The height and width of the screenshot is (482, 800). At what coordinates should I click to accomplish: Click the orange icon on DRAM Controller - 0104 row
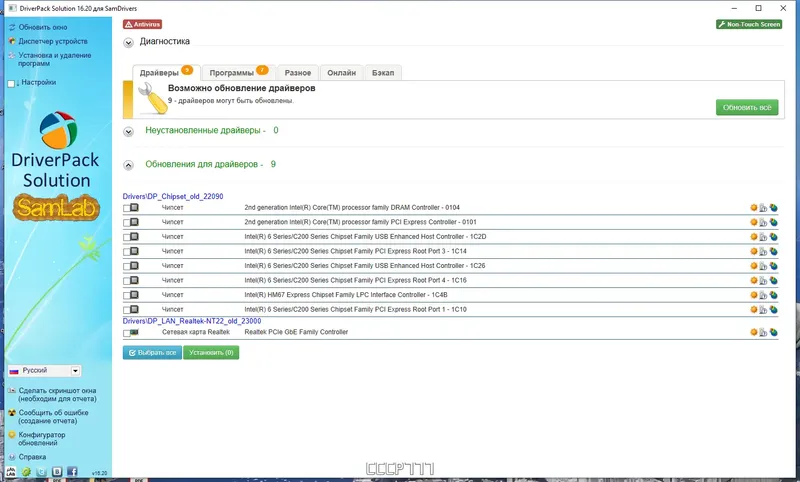tap(754, 208)
